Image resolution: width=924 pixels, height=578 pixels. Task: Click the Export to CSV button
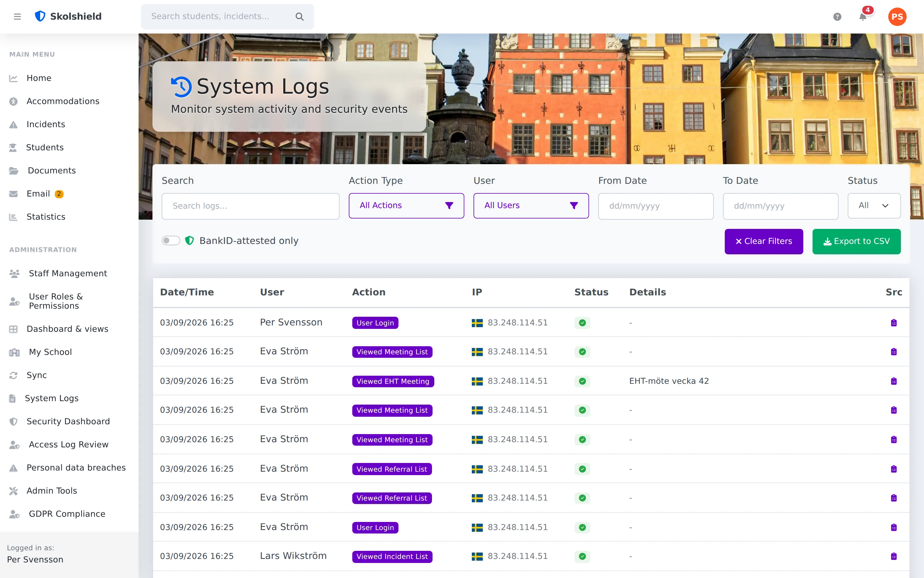coord(856,241)
